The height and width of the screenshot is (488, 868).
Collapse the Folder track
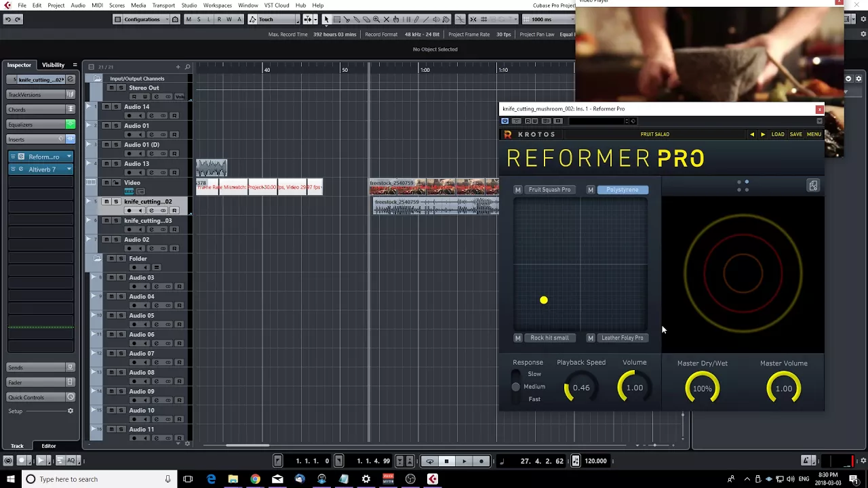coord(97,258)
